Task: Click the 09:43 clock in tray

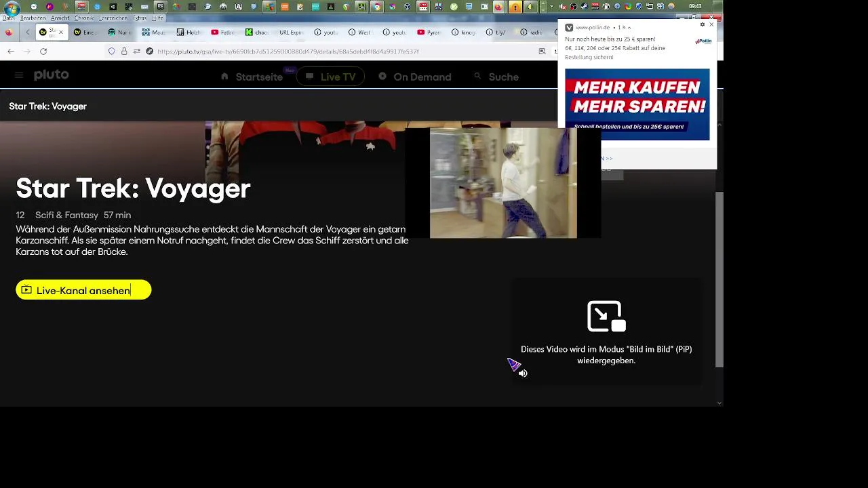Action: [x=695, y=7]
